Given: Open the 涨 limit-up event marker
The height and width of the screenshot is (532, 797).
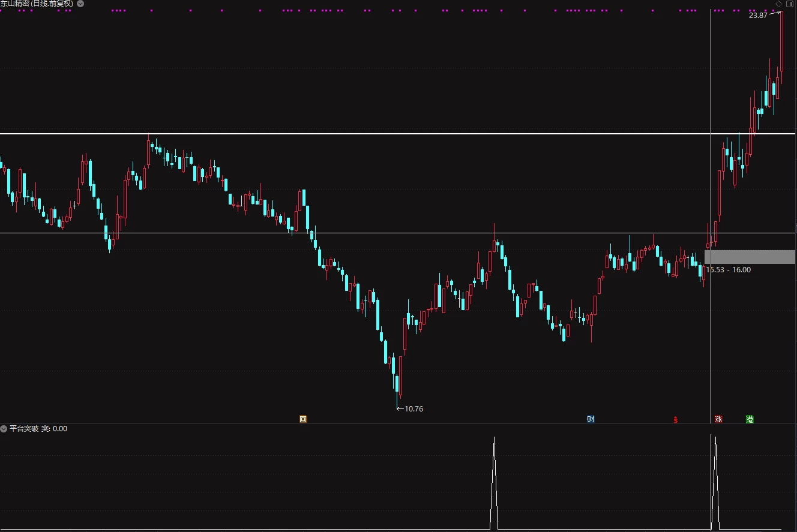Looking at the screenshot, I should click(718, 419).
